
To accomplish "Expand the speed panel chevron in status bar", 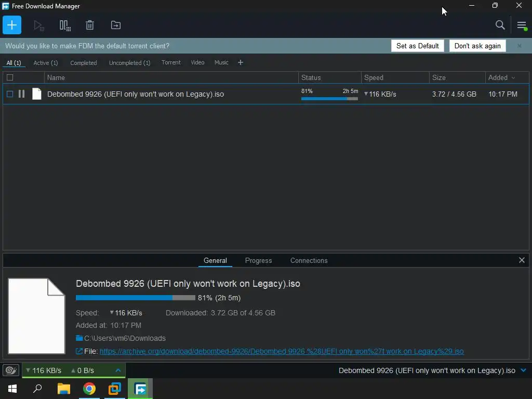I will (118, 370).
